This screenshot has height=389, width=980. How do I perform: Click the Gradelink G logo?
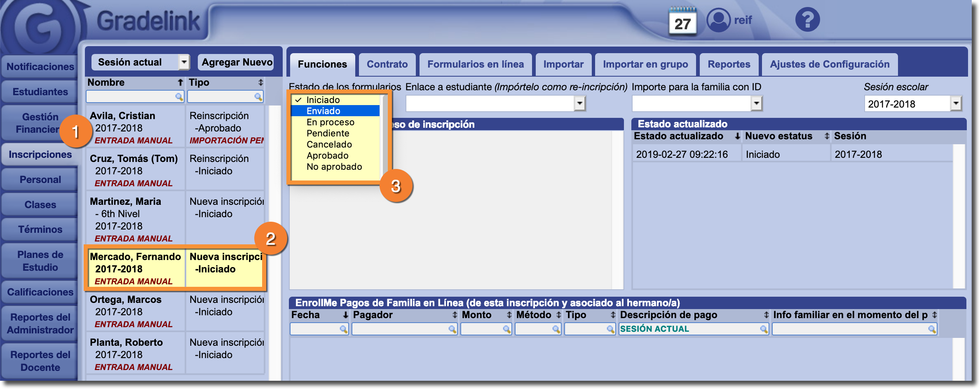39,27
